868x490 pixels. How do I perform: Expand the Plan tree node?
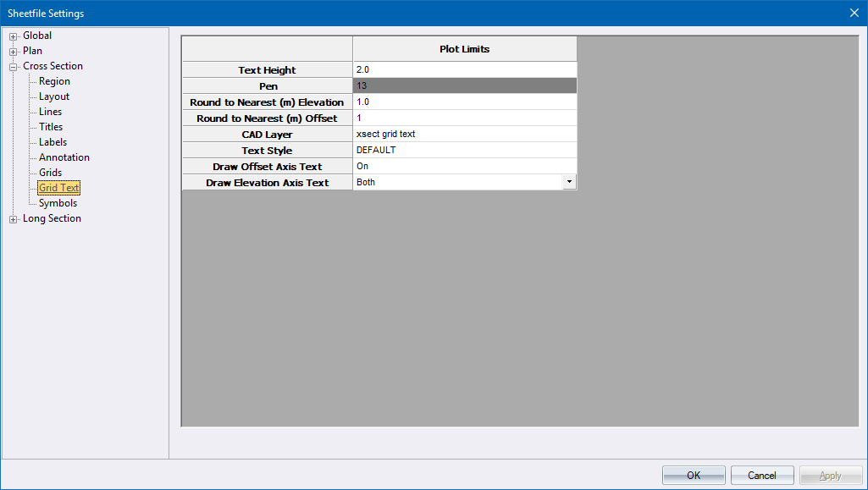tap(14, 52)
